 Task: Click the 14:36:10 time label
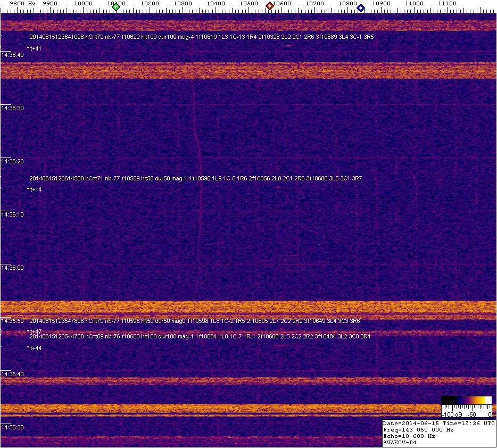point(12,214)
